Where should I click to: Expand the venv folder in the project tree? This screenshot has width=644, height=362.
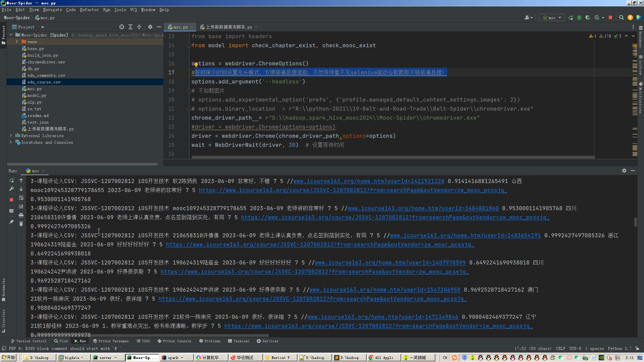17,42
